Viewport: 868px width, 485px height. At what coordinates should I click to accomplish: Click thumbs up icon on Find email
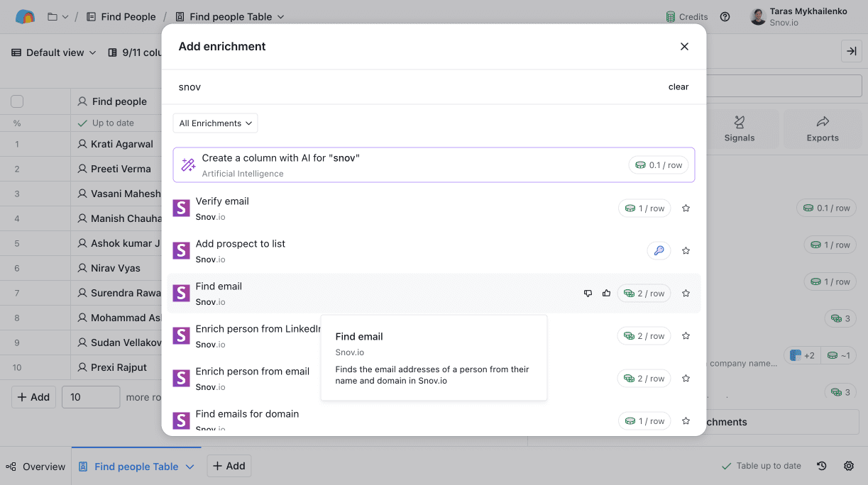pyautogui.click(x=606, y=293)
